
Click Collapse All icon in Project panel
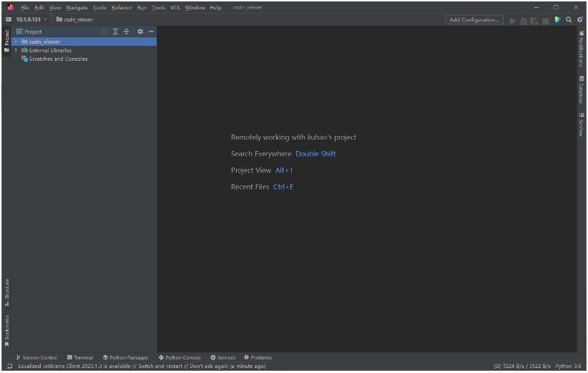[127, 32]
